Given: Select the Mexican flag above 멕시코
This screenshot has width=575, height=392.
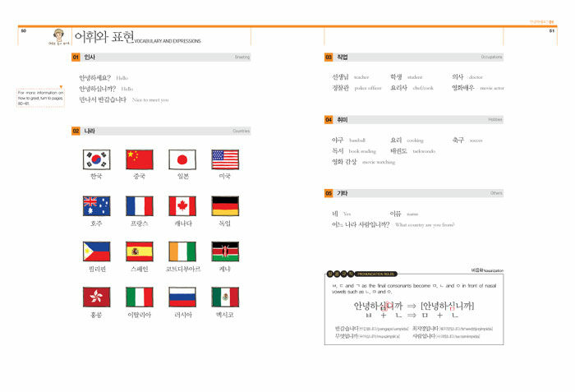Looking at the screenshot, I should point(225,297).
